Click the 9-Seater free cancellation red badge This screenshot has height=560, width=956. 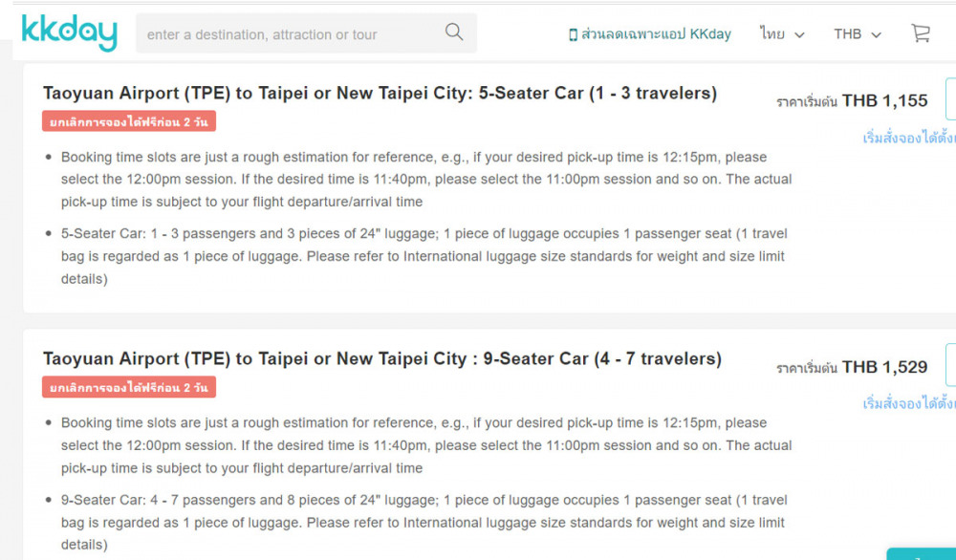pyautogui.click(x=129, y=387)
